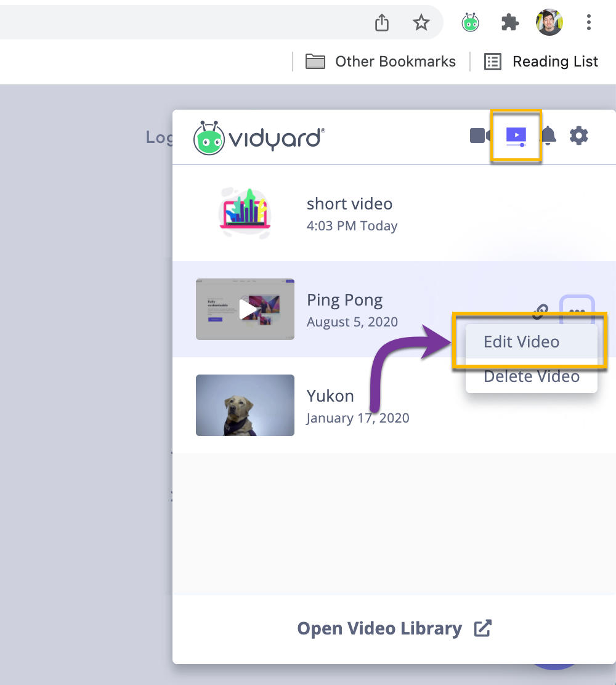The height and width of the screenshot is (685, 616).
Task: Open the "short video" title
Action: pos(349,203)
